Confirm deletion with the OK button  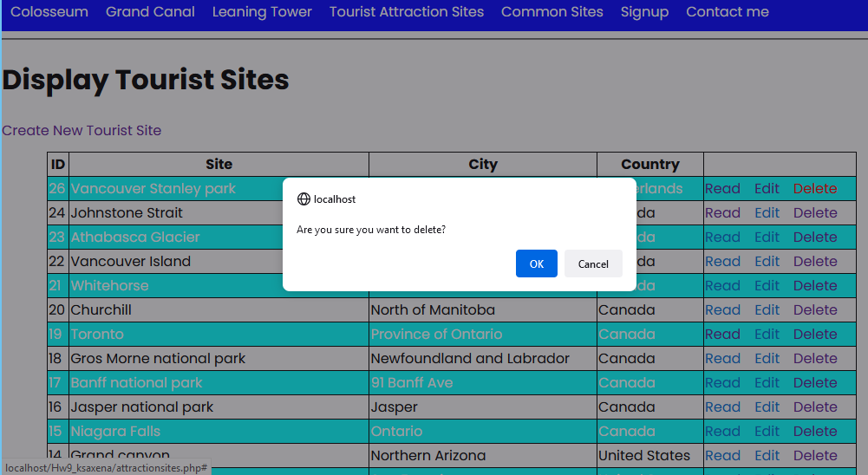click(536, 264)
